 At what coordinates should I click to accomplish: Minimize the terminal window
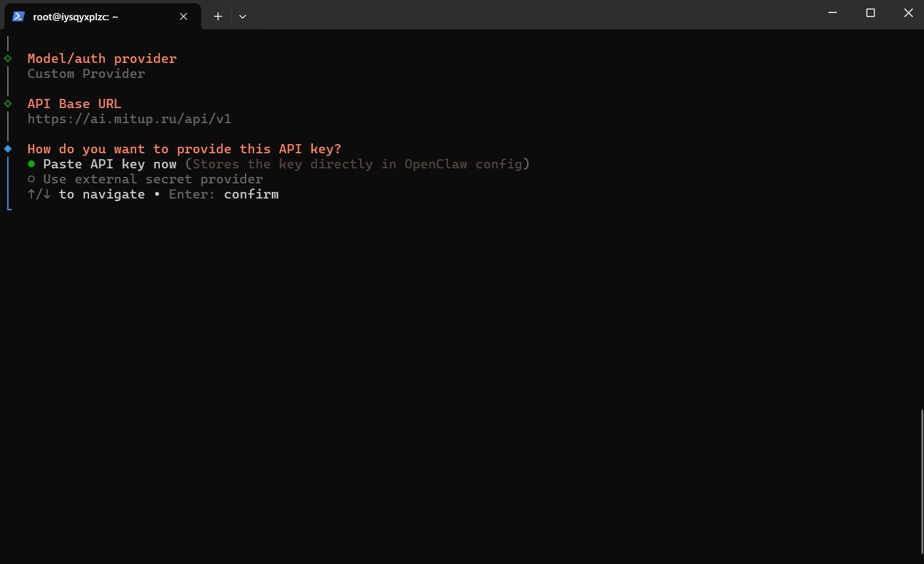coord(832,12)
